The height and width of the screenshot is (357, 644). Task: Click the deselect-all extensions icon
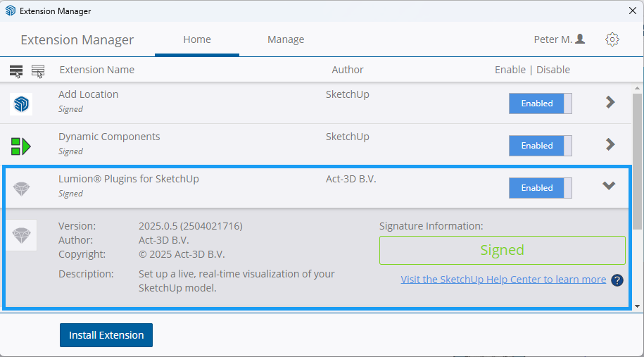point(38,70)
